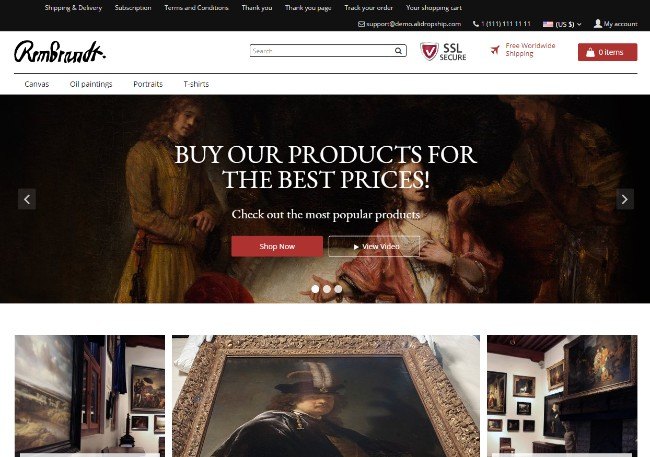Open the Oil paintings menu
The image size is (650, 457).
(91, 84)
